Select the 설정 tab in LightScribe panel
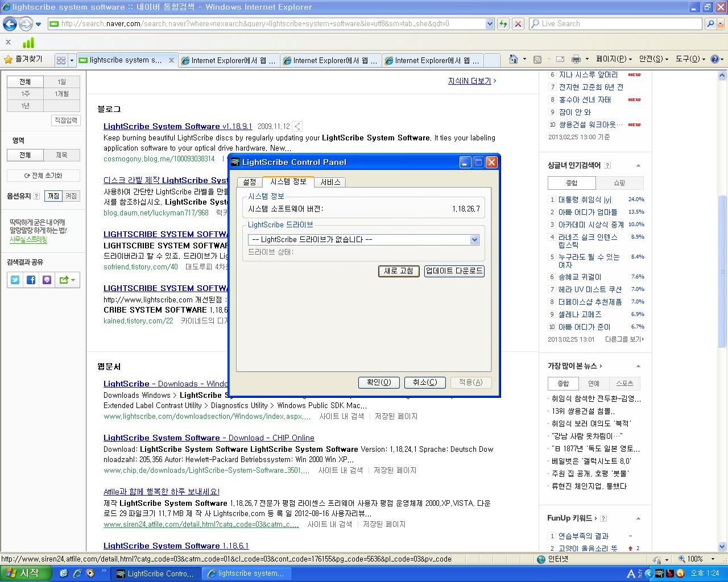 (x=250, y=182)
